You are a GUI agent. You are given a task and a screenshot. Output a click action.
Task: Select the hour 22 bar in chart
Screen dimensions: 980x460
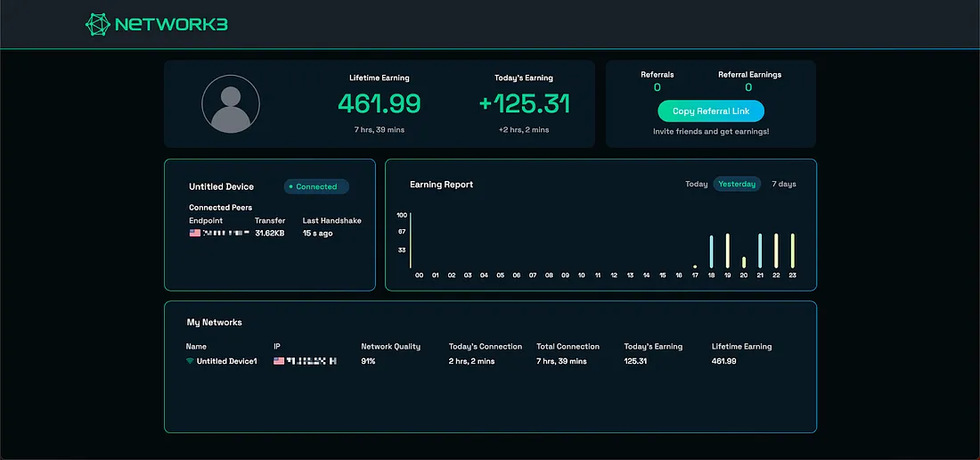pos(776,251)
